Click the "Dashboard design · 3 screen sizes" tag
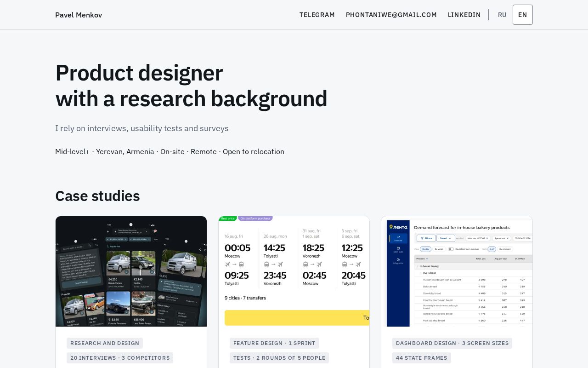This screenshot has height=368, width=588. point(452,343)
